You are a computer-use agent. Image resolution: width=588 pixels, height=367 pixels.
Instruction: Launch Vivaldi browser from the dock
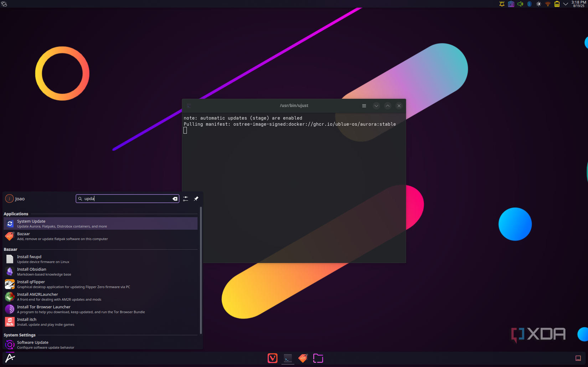tap(273, 358)
